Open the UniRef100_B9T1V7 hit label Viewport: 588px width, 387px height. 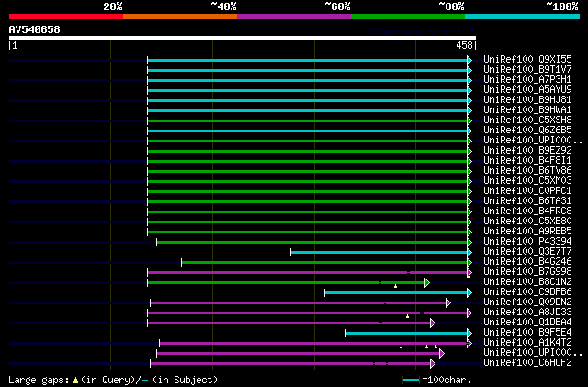[x=527, y=70]
